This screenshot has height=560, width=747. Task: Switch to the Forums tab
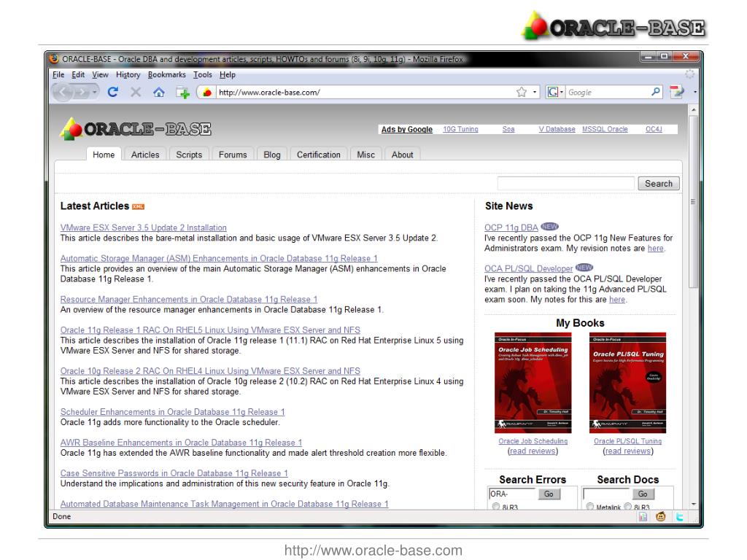[233, 155]
